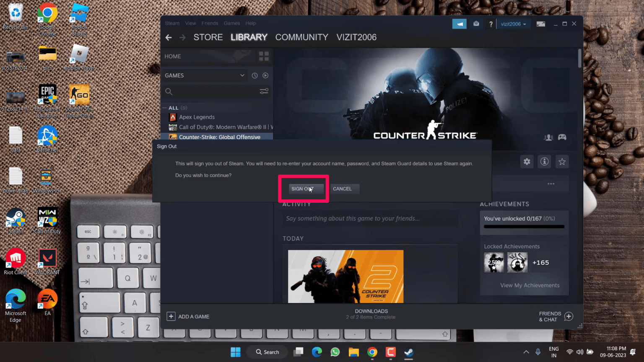The image size is (644, 362).
Task: Open View My Achievements link
Action: [x=530, y=285]
